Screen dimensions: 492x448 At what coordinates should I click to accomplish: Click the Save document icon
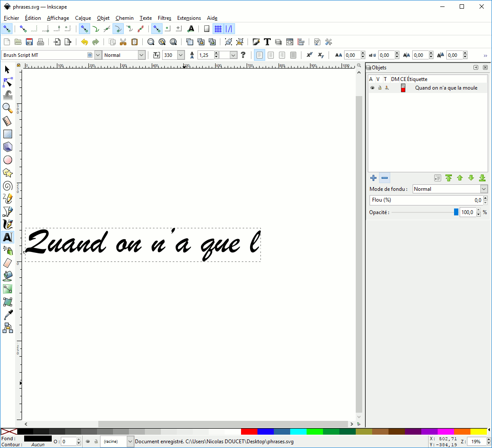[x=29, y=42]
